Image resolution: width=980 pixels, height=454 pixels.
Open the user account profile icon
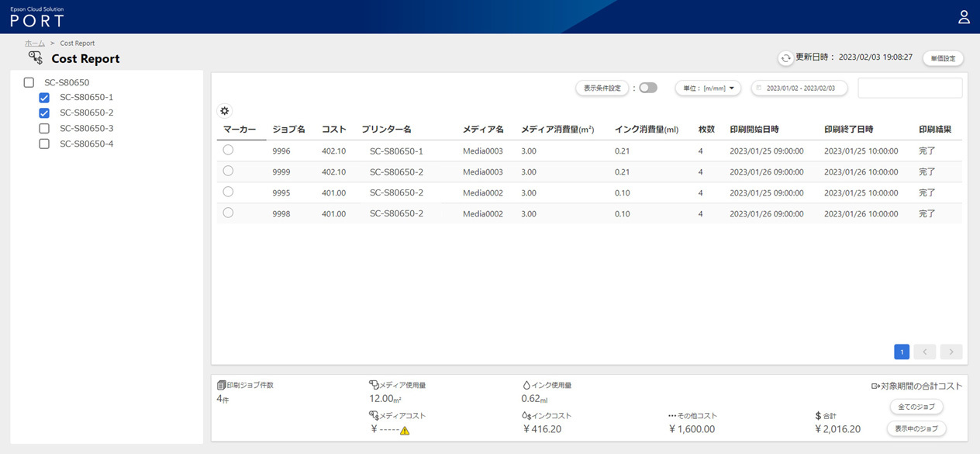(964, 17)
